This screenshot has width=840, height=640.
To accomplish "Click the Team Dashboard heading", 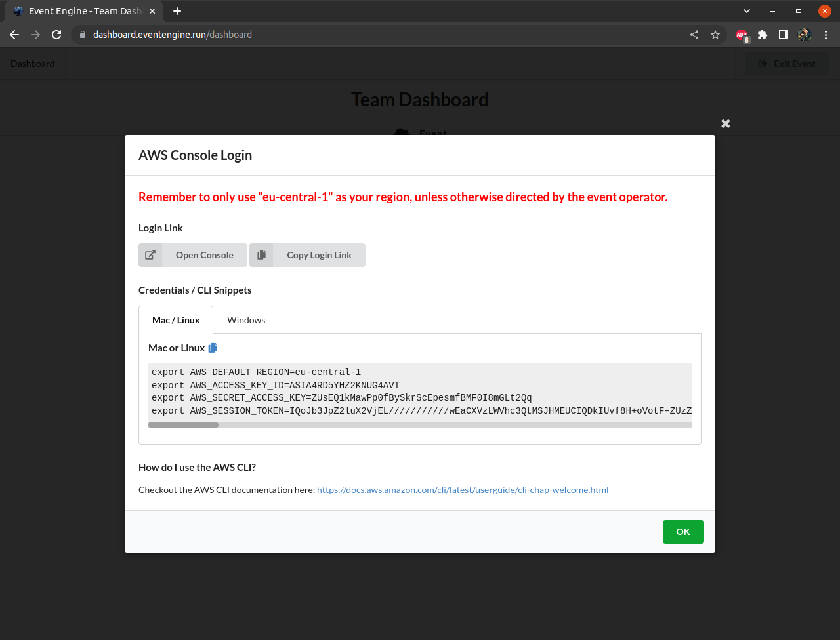I will (420, 100).
